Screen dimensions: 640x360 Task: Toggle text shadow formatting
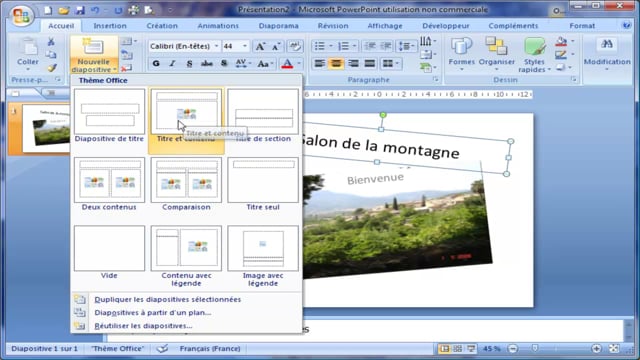(x=224, y=63)
